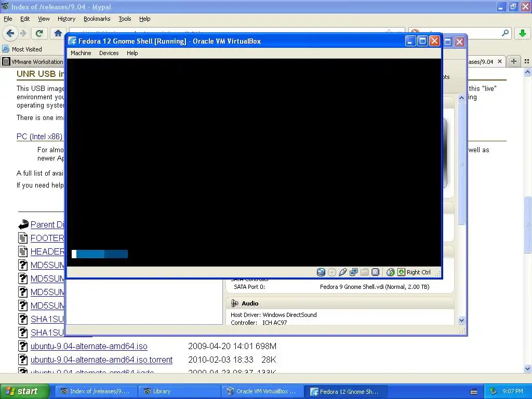Close the releases/9.04 browser tab
Screen dimensions: 532x399
[x=500, y=61]
